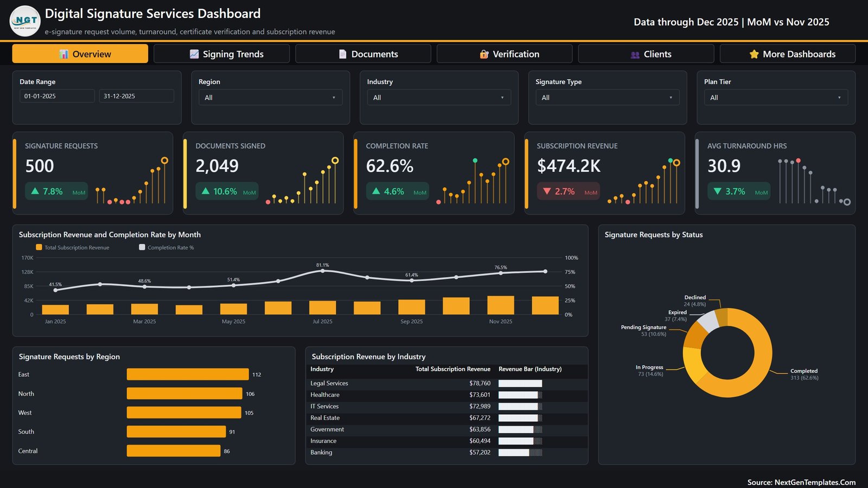Viewport: 868px width, 488px height.
Task: Click the Banking revenue bar
Action: point(520,452)
